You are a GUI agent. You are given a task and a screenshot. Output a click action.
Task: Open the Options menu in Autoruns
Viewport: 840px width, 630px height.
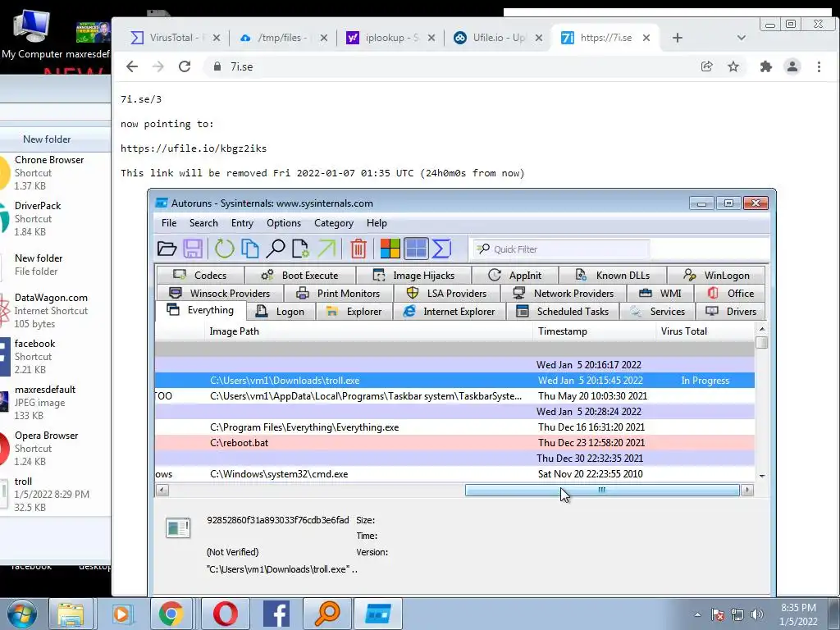(284, 223)
